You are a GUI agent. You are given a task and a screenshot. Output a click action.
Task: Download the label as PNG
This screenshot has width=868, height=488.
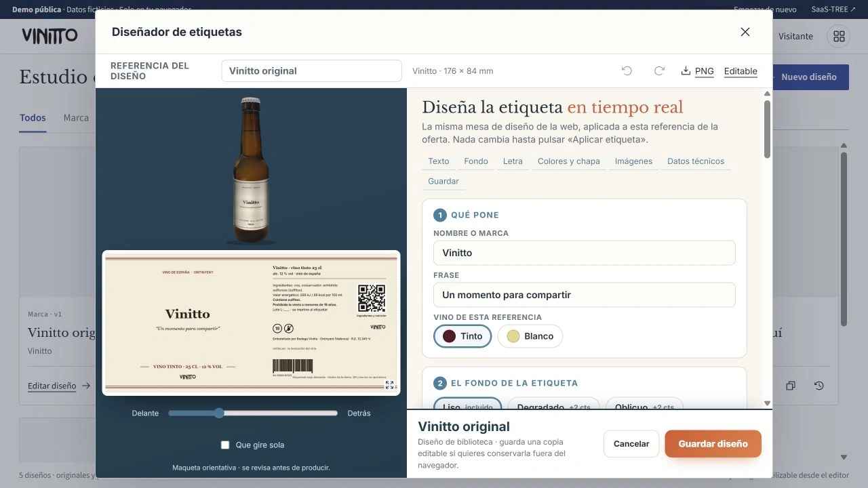pyautogui.click(x=697, y=71)
